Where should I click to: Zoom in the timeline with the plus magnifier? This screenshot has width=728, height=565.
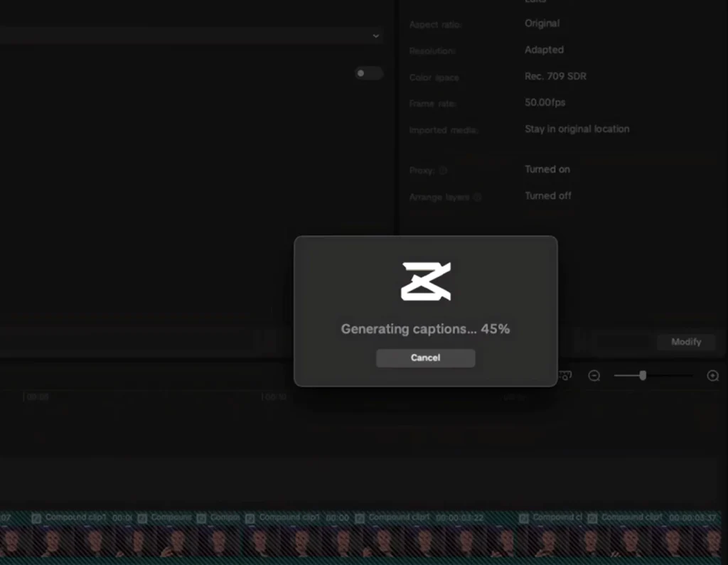pos(712,376)
